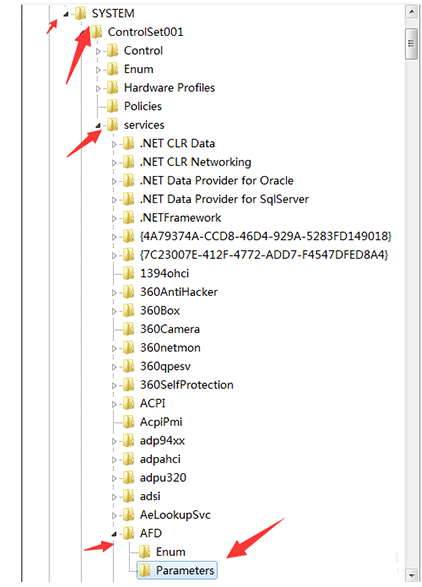This screenshot has height=587, width=422.
Task: Collapse the services tree node
Action: click(x=98, y=126)
